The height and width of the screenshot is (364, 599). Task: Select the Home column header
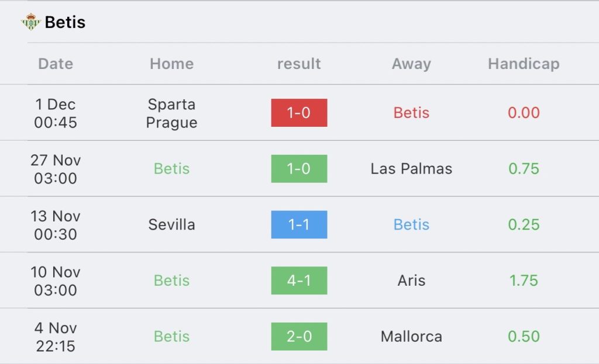(x=171, y=64)
